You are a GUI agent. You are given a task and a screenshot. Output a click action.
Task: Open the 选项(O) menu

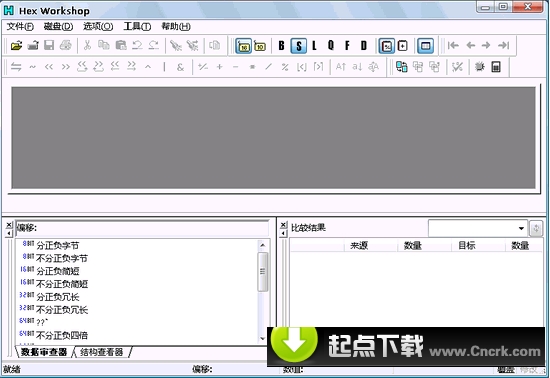98,27
